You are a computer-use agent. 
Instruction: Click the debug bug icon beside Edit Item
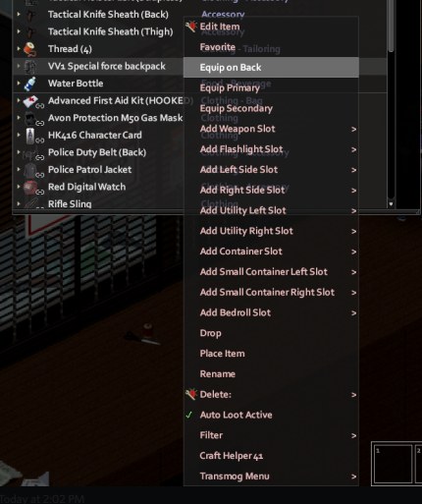[x=191, y=27]
